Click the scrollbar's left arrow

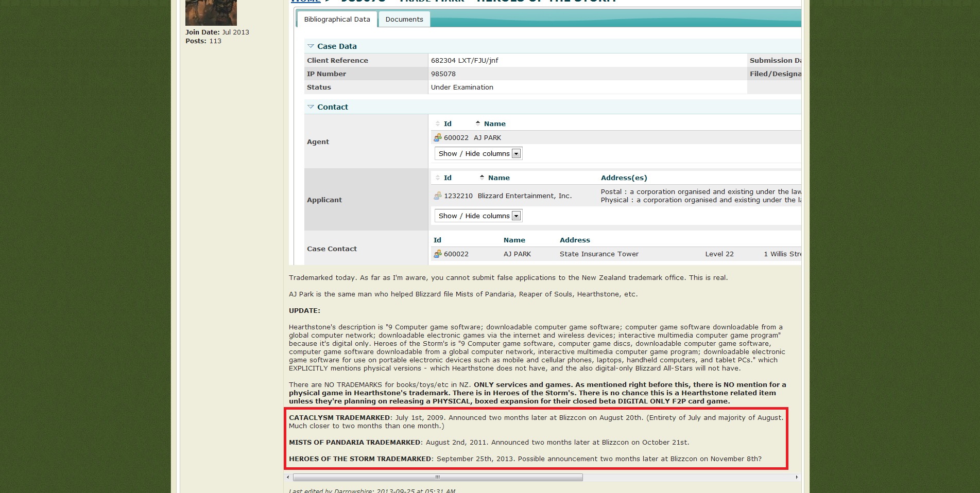pos(288,478)
